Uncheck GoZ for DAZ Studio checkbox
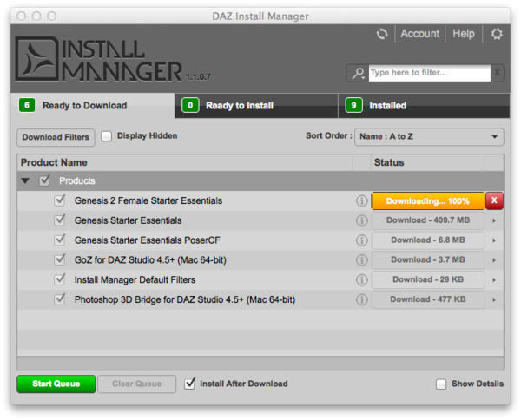Viewport: 521px width, 420px height. 59,259
